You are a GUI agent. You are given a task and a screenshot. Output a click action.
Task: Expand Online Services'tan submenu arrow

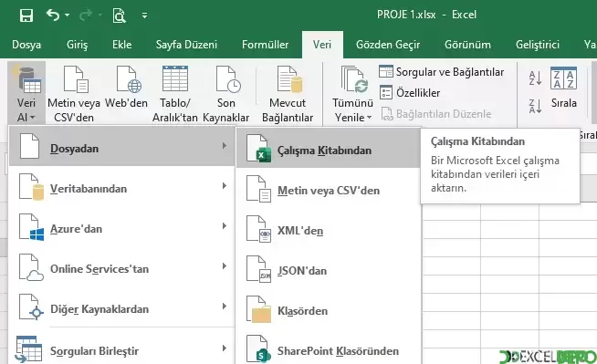(225, 265)
